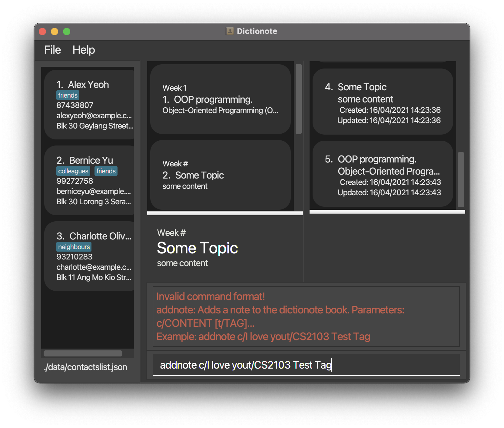Viewport: 504px width, 428px height.
Task: Focus the addnote command input field
Action: [x=306, y=365]
